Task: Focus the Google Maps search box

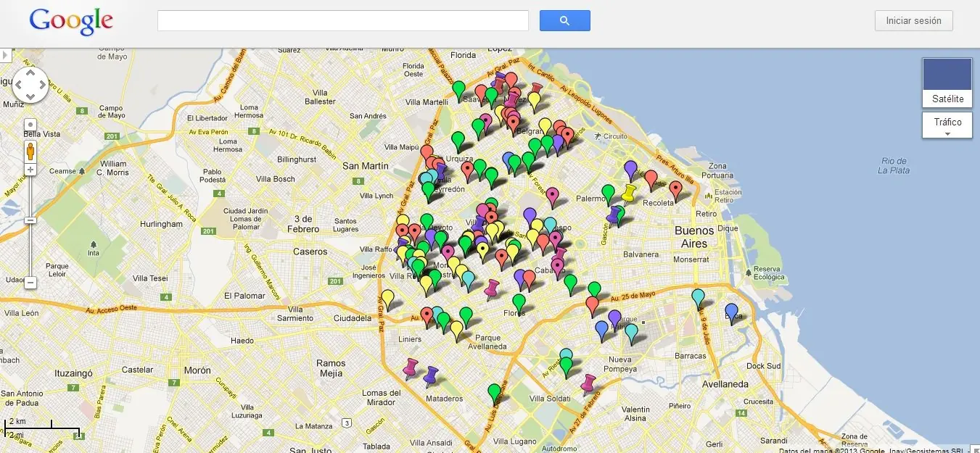Action: pyautogui.click(x=342, y=20)
